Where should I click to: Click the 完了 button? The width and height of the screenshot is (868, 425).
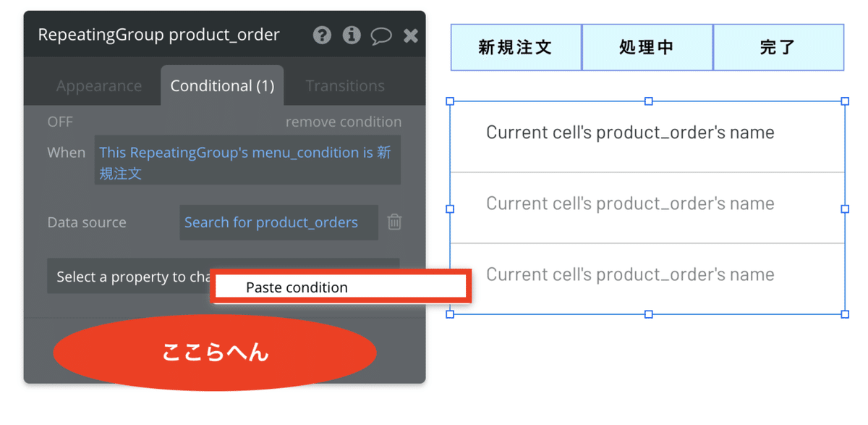coord(778,47)
